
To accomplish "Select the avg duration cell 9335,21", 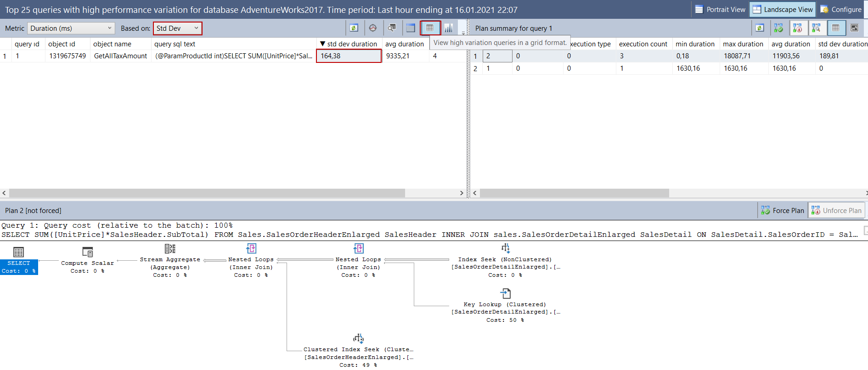I will click(405, 56).
